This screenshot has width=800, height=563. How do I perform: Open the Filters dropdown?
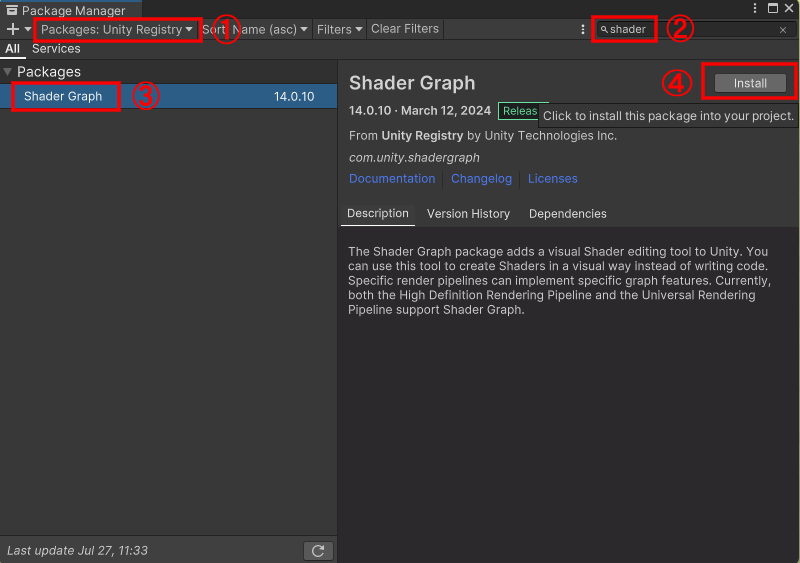click(x=339, y=29)
